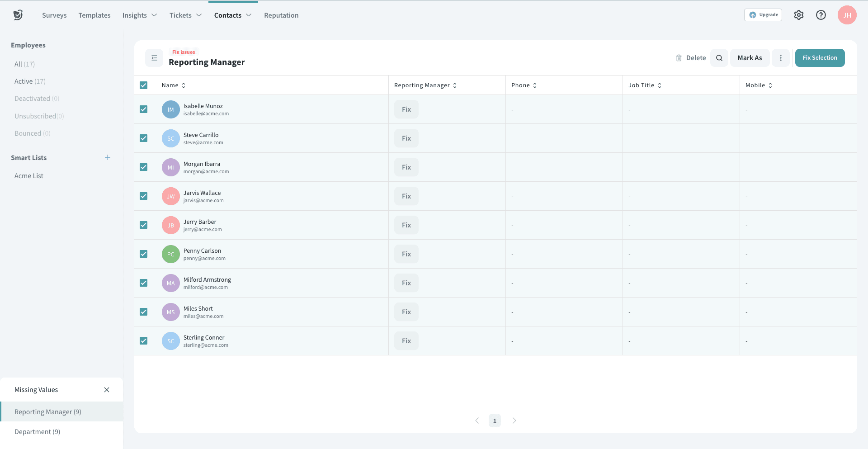Open the help question mark icon
This screenshot has width=868, height=449.
click(x=821, y=15)
